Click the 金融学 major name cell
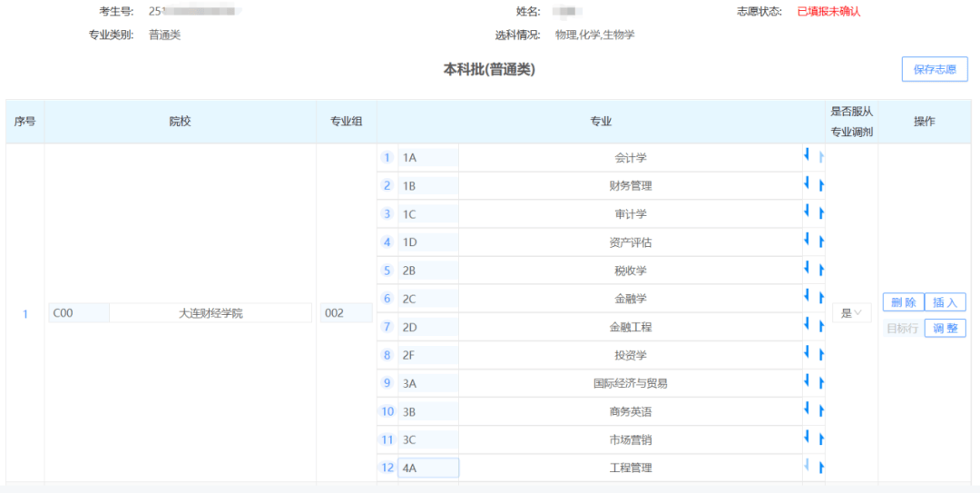980x493 pixels. [x=631, y=299]
